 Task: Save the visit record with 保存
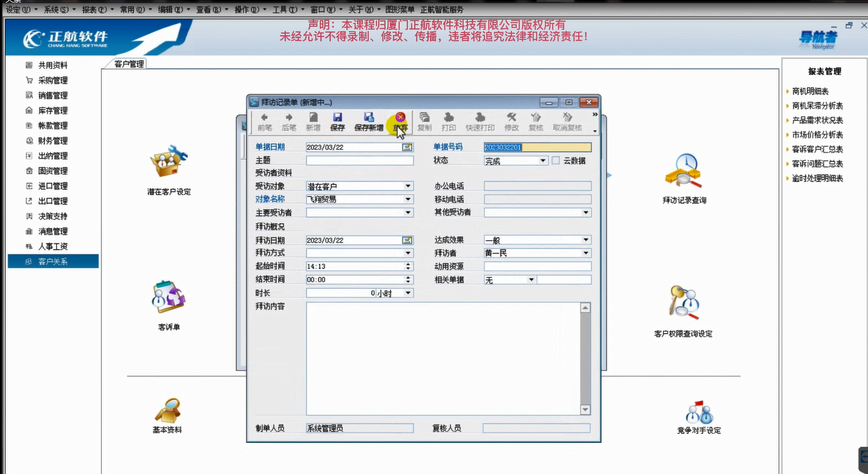tap(338, 122)
